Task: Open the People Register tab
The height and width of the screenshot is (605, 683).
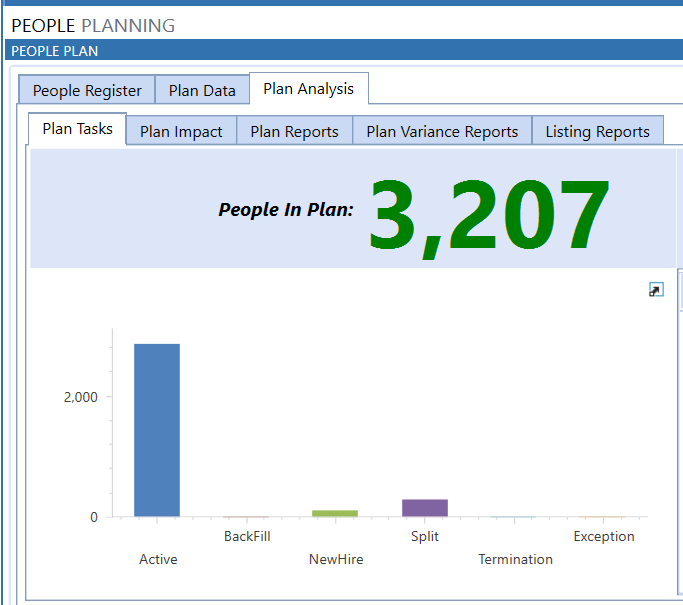Action: 87,90
